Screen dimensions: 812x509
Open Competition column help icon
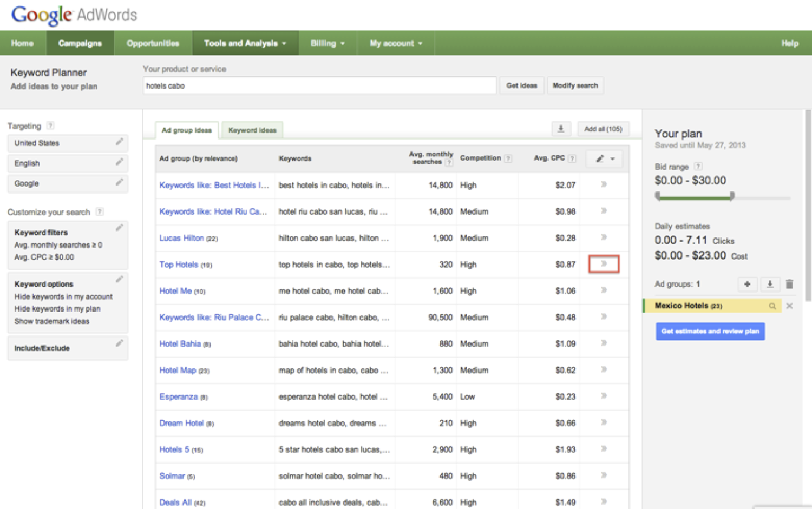click(x=508, y=158)
